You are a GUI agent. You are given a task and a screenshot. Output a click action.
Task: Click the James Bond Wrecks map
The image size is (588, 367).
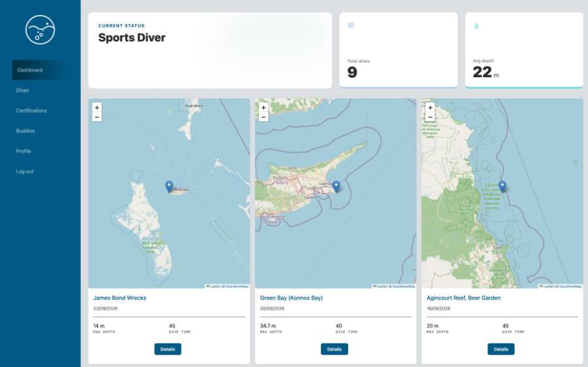169,194
